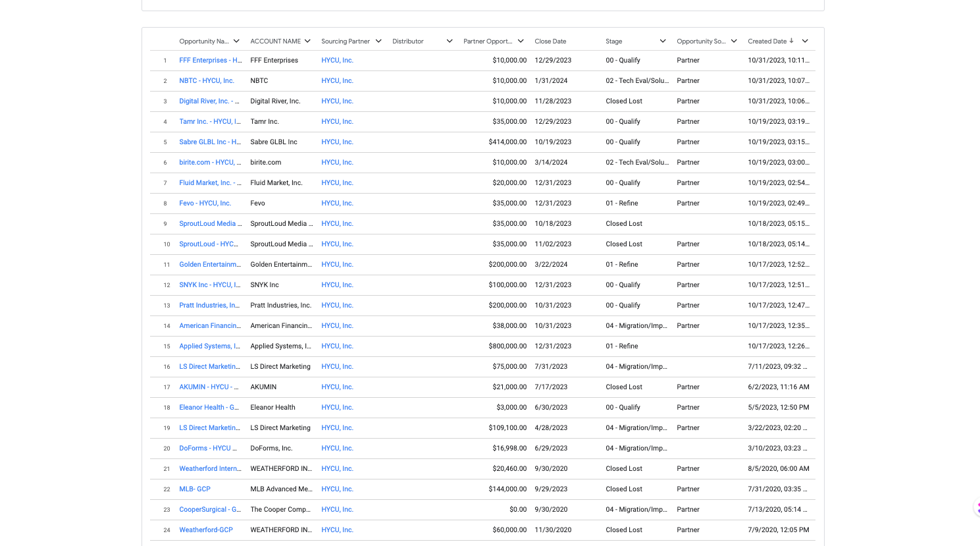980x546 pixels.
Task: Expand the Created Date column dropdown chevron
Action: (805, 41)
